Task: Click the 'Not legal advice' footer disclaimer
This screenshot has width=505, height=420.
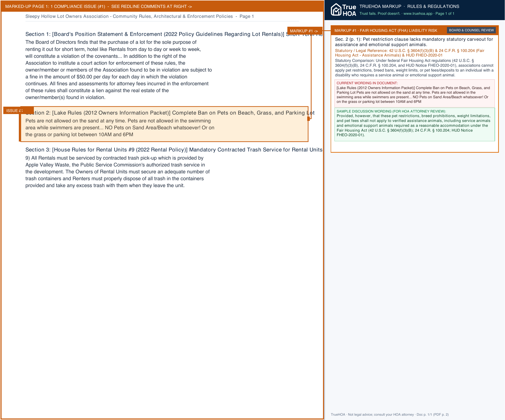Action: pos(390,414)
